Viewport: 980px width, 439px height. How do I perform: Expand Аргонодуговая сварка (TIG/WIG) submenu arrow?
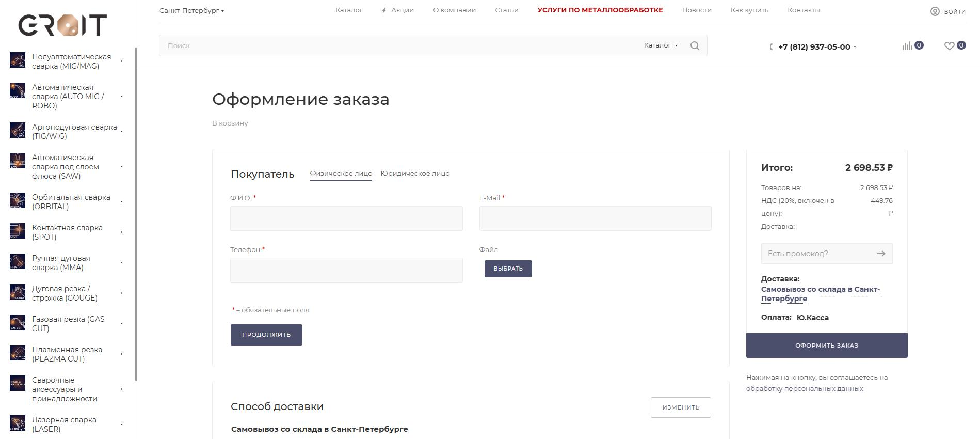[x=121, y=132]
